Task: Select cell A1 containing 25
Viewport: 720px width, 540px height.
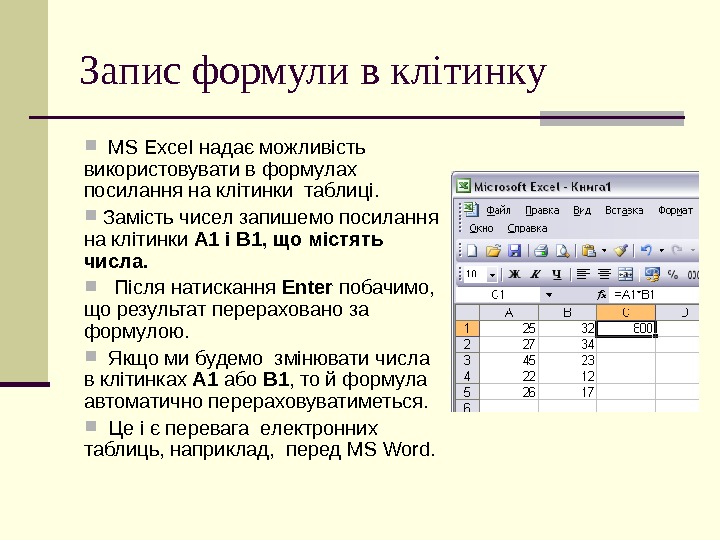Action: pyautogui.click(x=509, y=328)
